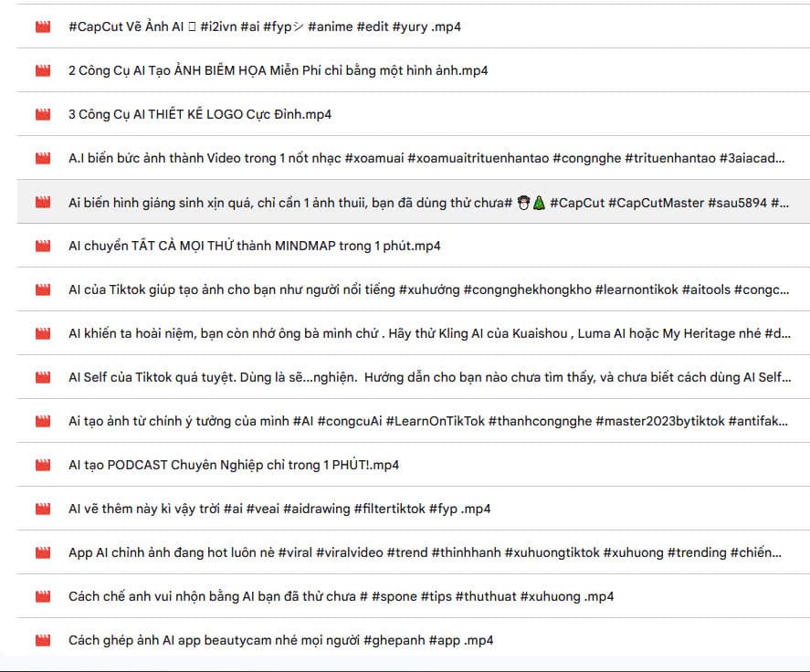
Task: Open 'AI Self của Tiktok quá tuyệt' file
Action: point(430,377)
